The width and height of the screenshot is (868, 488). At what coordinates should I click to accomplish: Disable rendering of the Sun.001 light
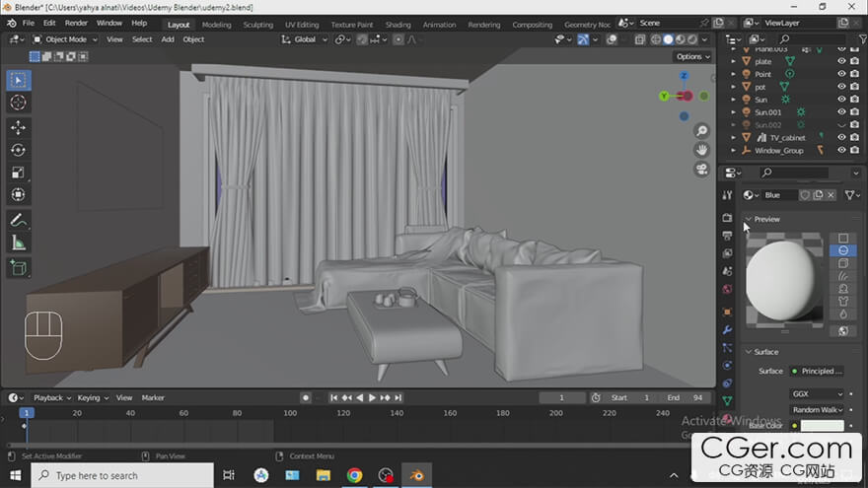coord(854,112)
